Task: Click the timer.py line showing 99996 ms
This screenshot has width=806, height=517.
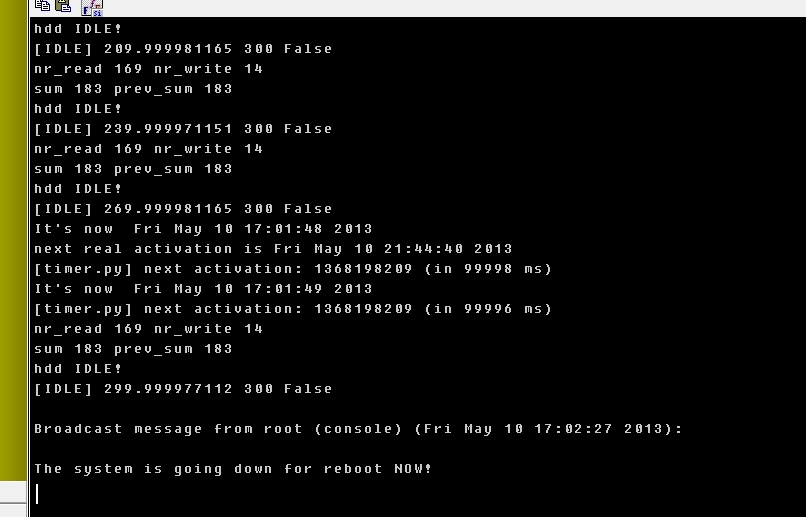Action: [293, 309]
